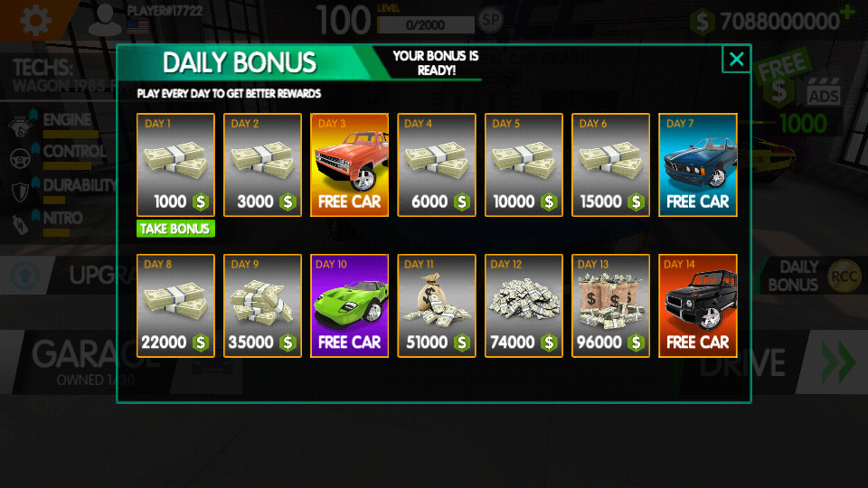Click the SP badge near the level bar
The image size is (868, 488).
pyautogui.click(x=490, y=21)
